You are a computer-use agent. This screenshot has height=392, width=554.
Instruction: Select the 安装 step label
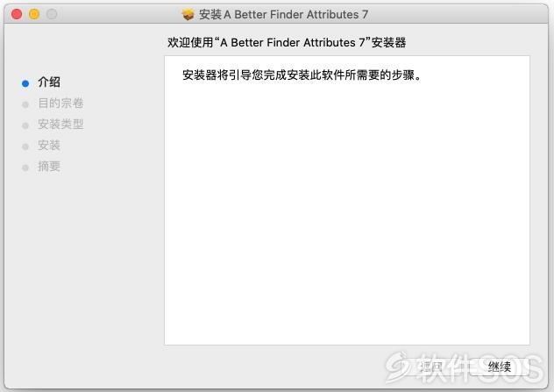click(49, 145)
